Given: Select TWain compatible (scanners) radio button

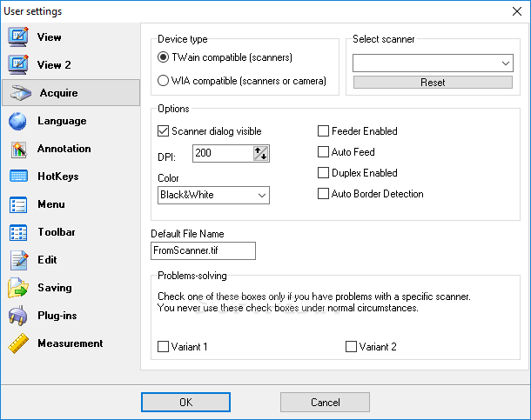Looking at the screenshot, I should 164,57.
